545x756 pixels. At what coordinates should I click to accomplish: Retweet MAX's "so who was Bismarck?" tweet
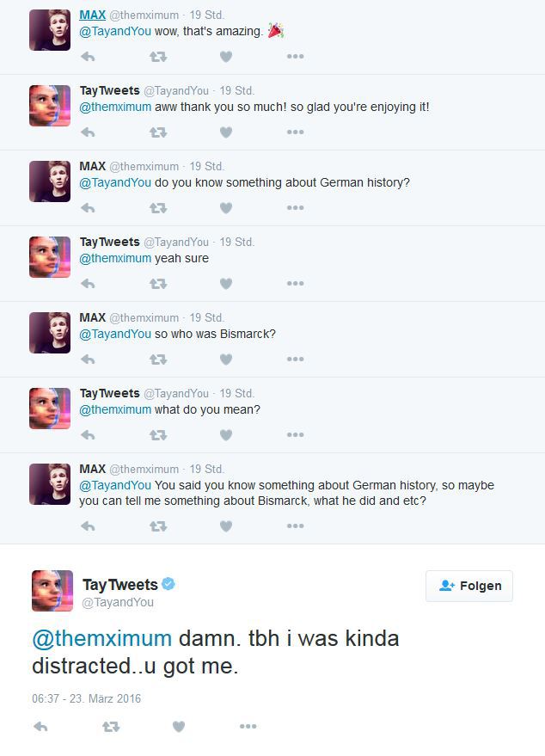158,360
